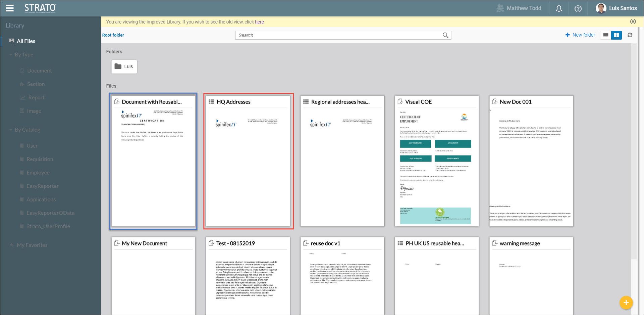Open the Visual COE document thumbnail

tap(437, 161)
